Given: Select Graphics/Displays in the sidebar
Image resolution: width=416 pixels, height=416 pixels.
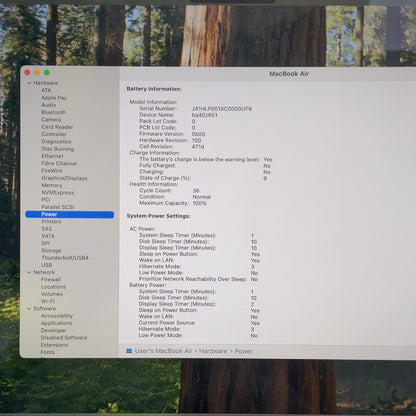Looking at the screenshot, I should pos(64,178).
